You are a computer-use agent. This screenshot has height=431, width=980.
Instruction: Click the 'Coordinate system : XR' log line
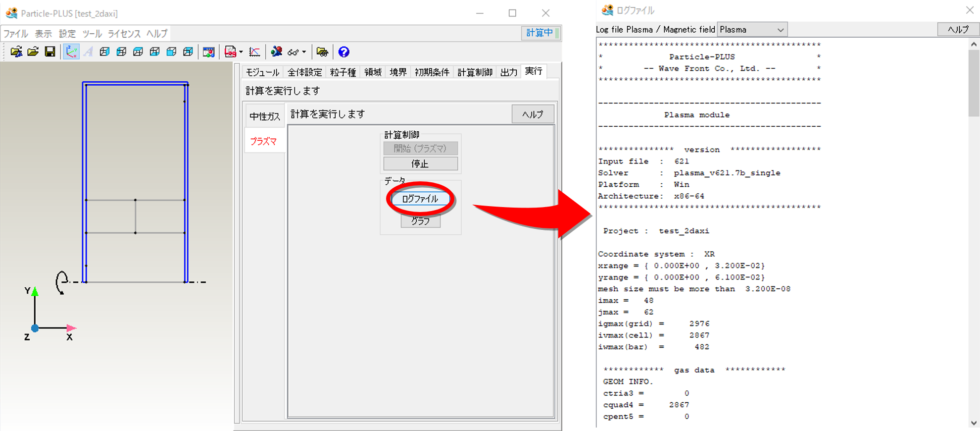[x=656, y=254]
